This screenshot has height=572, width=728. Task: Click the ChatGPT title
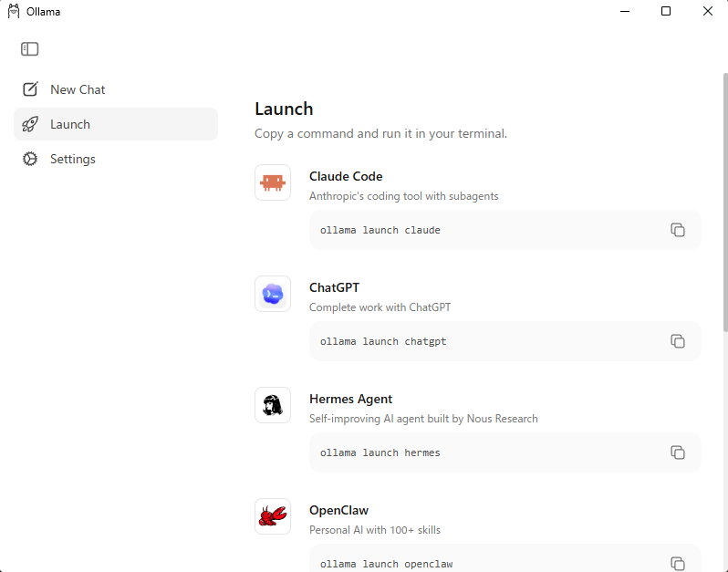click(334, 288)
